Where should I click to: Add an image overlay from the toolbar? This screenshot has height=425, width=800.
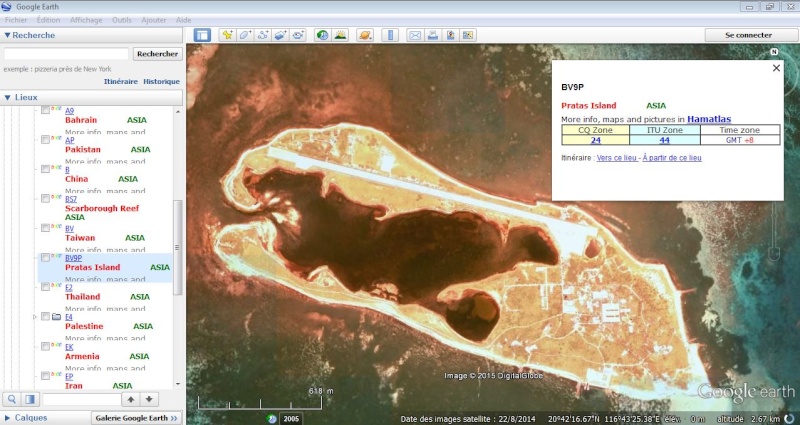[x=280, y=35]
